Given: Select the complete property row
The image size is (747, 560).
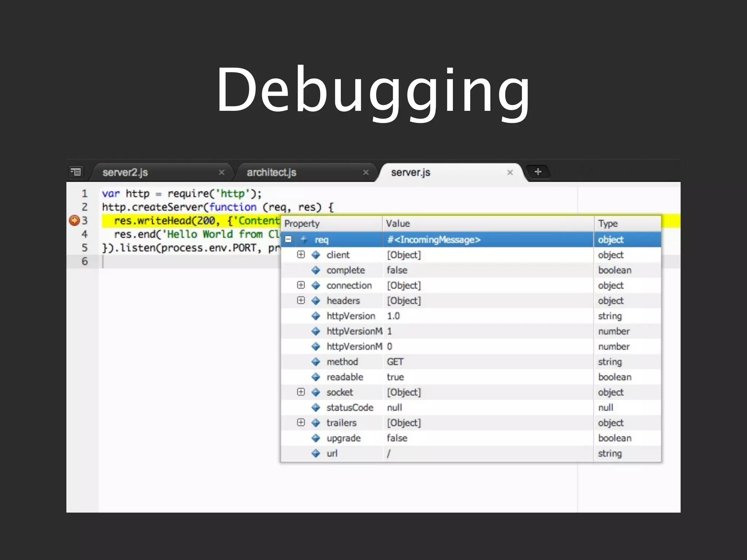Looking at the screenshot, I should pos(471,270).
